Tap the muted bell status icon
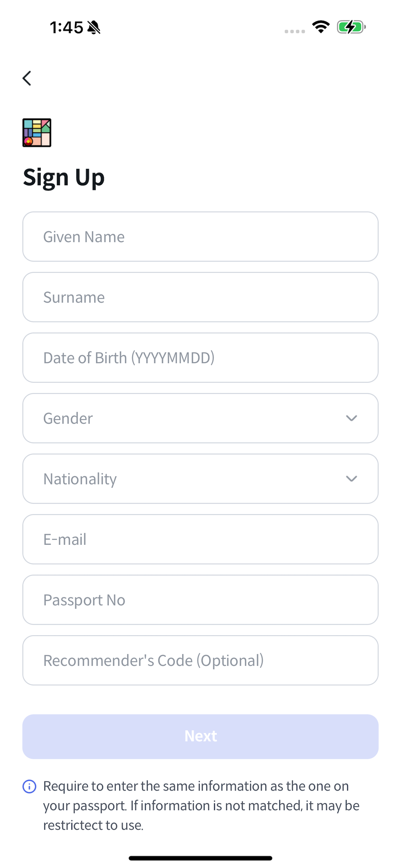 [94, 27]
